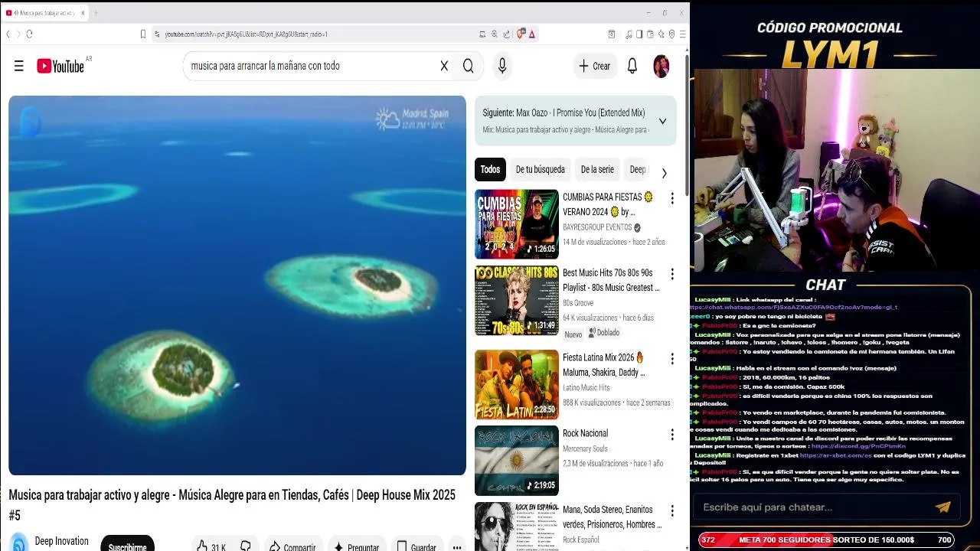This screenshot has width=980, height=551.
Task: Show more filter chips with arrow
Action: 664,173
